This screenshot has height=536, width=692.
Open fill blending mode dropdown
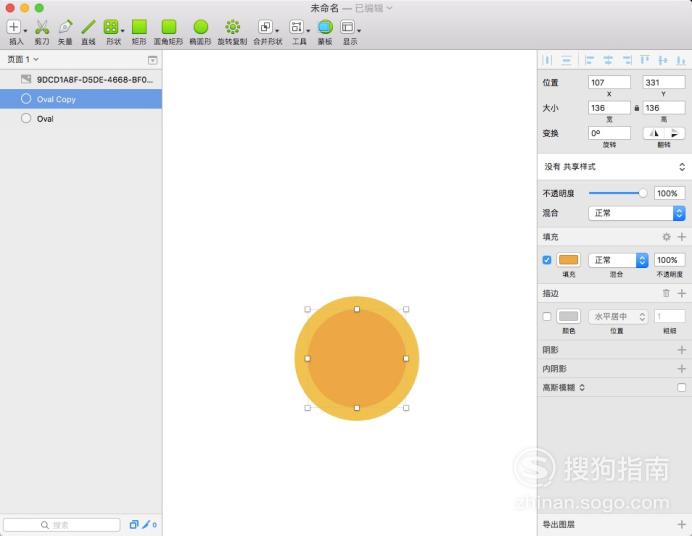[618, 260]
